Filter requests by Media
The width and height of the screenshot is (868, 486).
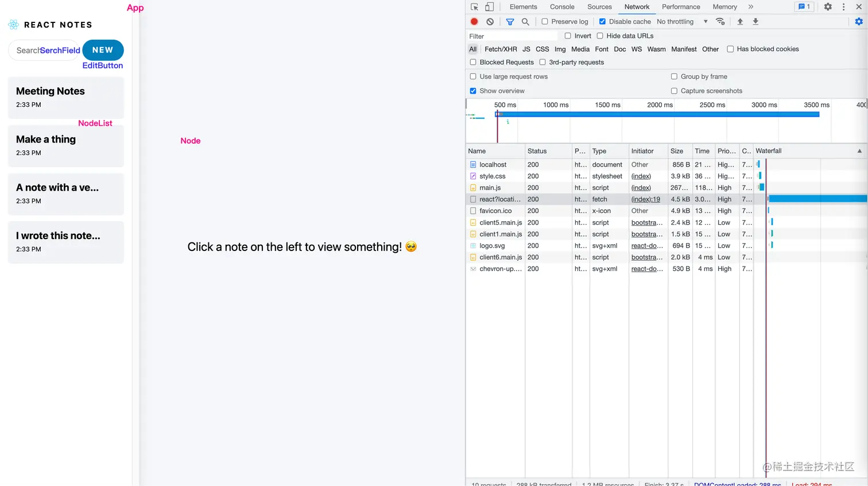580,49
